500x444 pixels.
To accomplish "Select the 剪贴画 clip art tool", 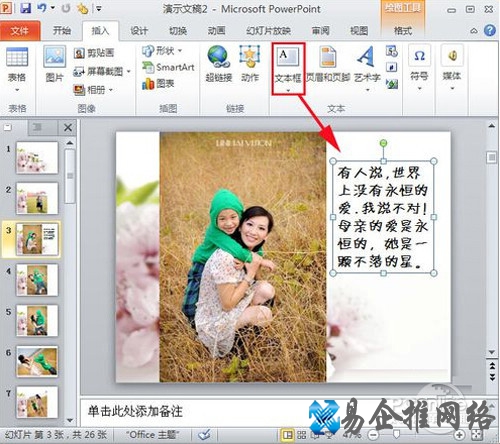I will (x=94, y=53).
